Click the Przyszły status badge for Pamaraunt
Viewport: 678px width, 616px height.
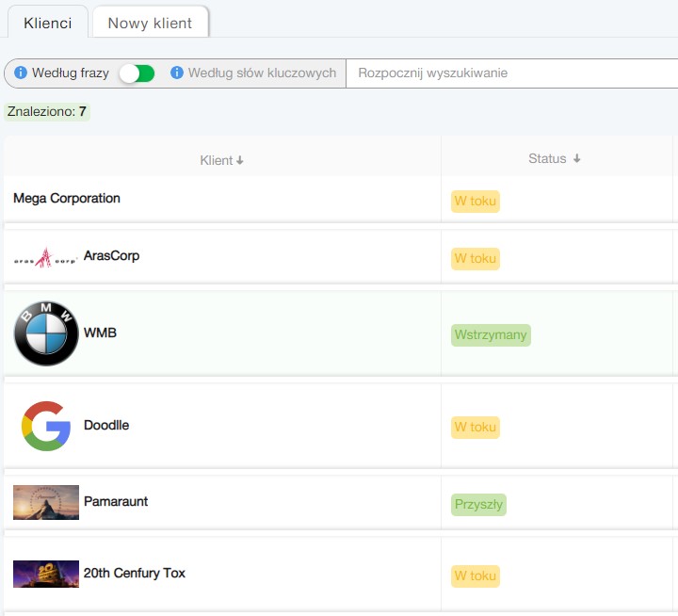pos(478,504)
